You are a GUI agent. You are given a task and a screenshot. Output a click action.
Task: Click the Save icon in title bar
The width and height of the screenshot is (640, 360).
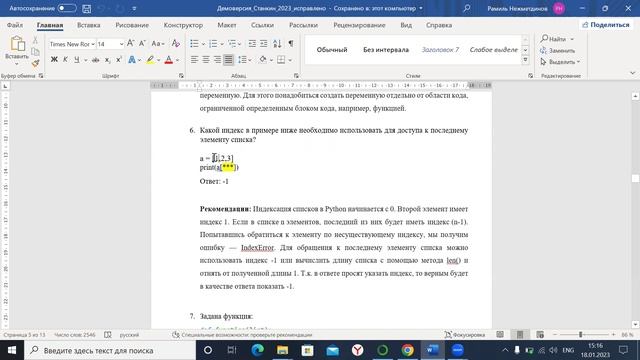coord(87,8)
